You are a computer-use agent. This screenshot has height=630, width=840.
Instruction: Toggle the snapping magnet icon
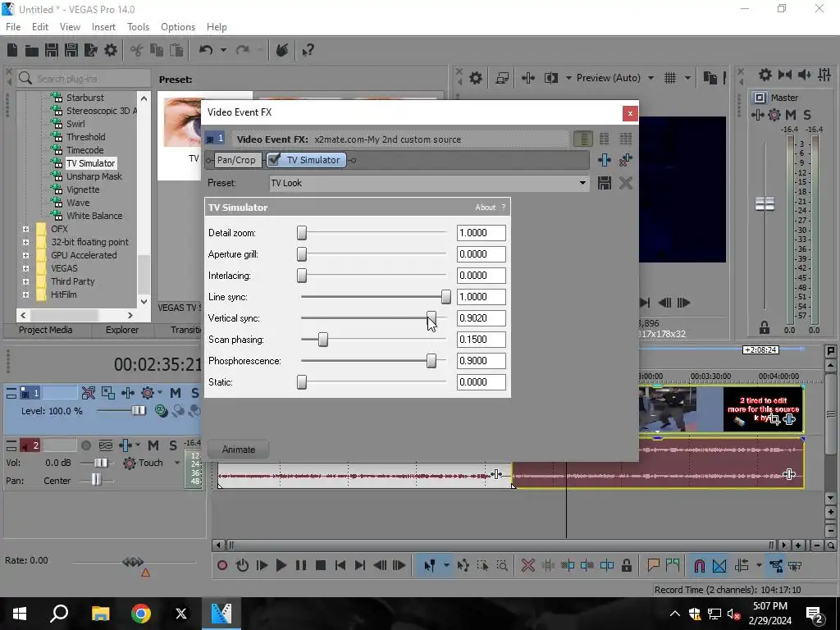coord(700,565)
